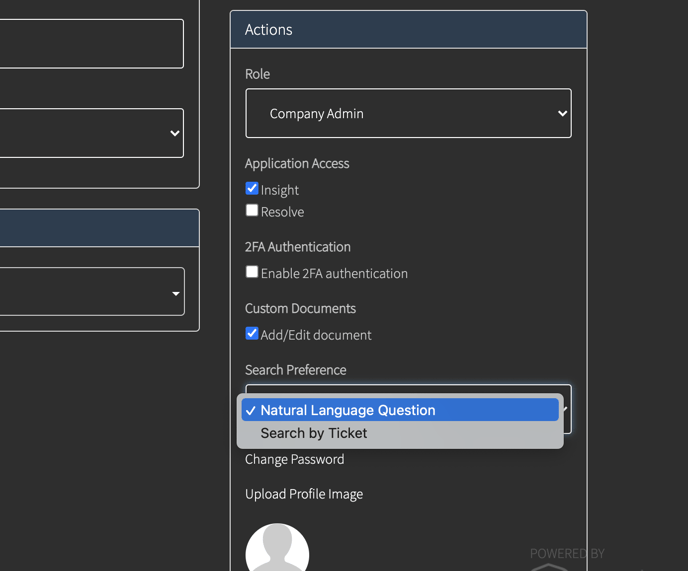Click the chevron on the left panel dropdown
Screen dimensions: 688x571
[x=175, y=133]
